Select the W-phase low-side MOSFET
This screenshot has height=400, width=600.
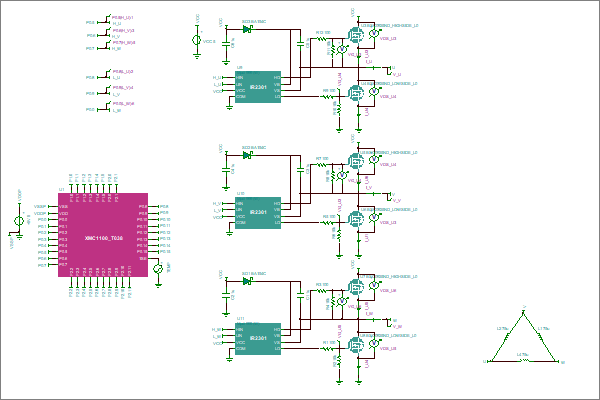[356, 345]
